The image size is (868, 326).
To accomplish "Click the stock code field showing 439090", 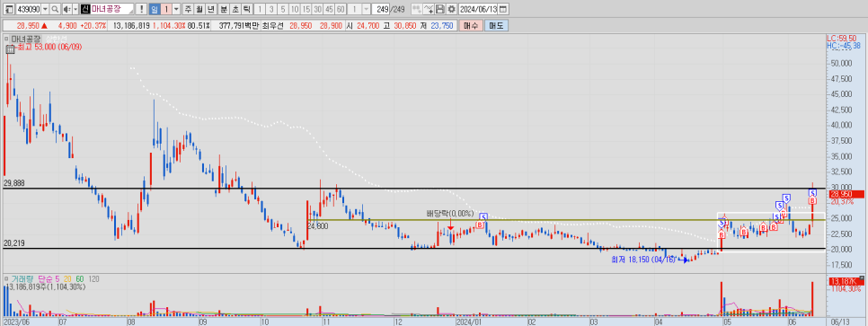I will pyautogui.click(x=28, y=9).
